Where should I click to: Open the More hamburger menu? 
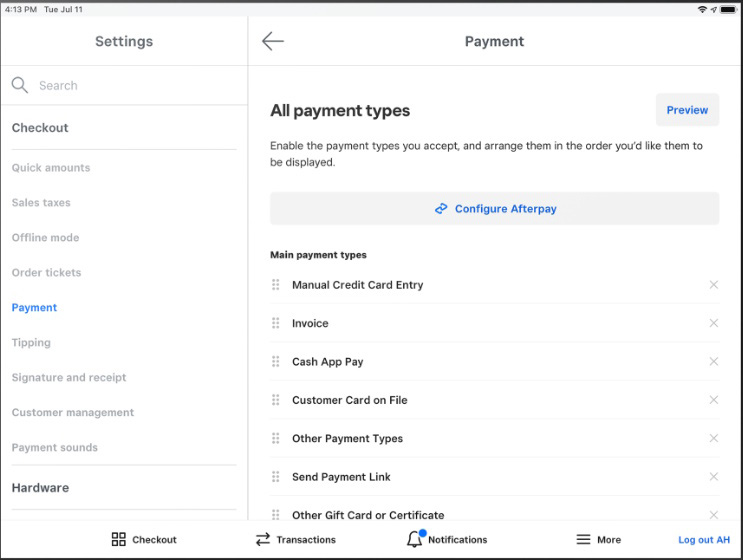tap(583, 540)
